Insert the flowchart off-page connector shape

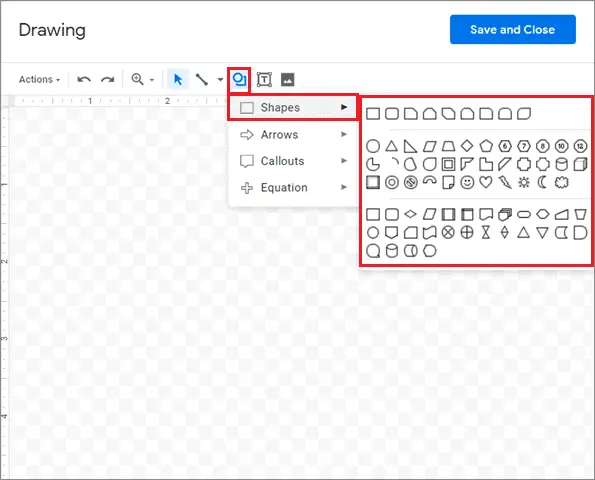click(392, 233)
